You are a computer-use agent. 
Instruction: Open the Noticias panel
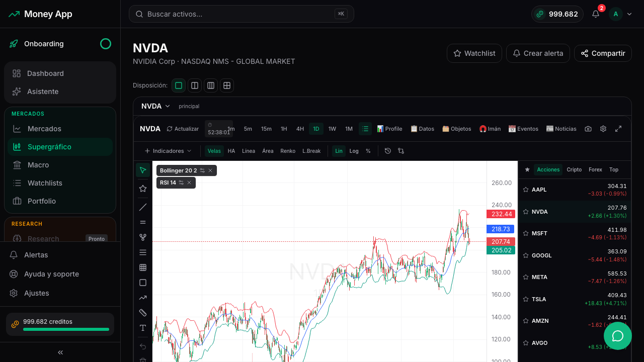[561, 129]
